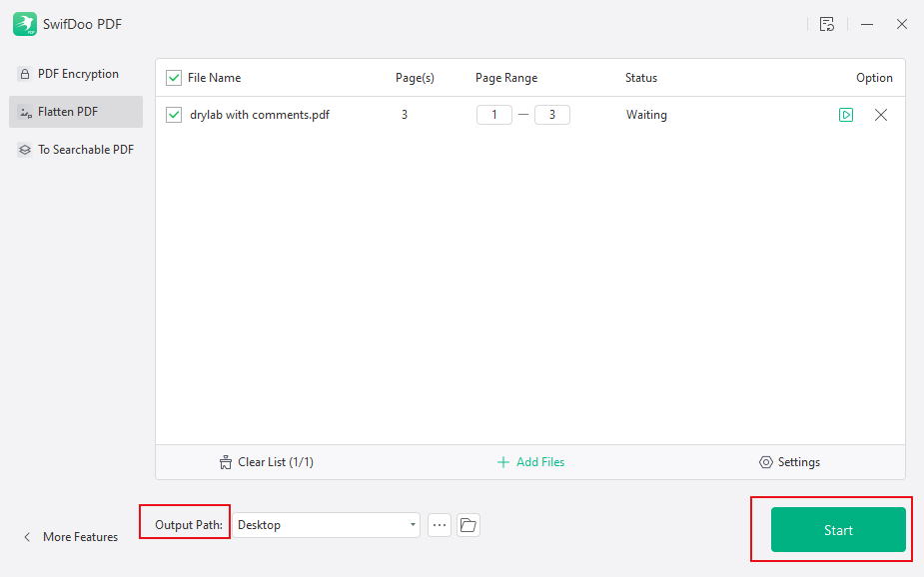Click Add Files to import a PDF

point(530,462)
